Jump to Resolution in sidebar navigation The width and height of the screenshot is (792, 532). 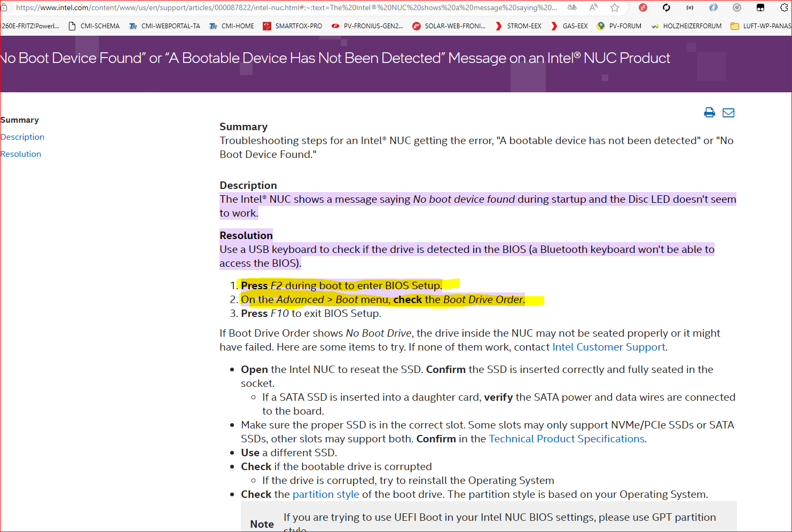[21, 154]
